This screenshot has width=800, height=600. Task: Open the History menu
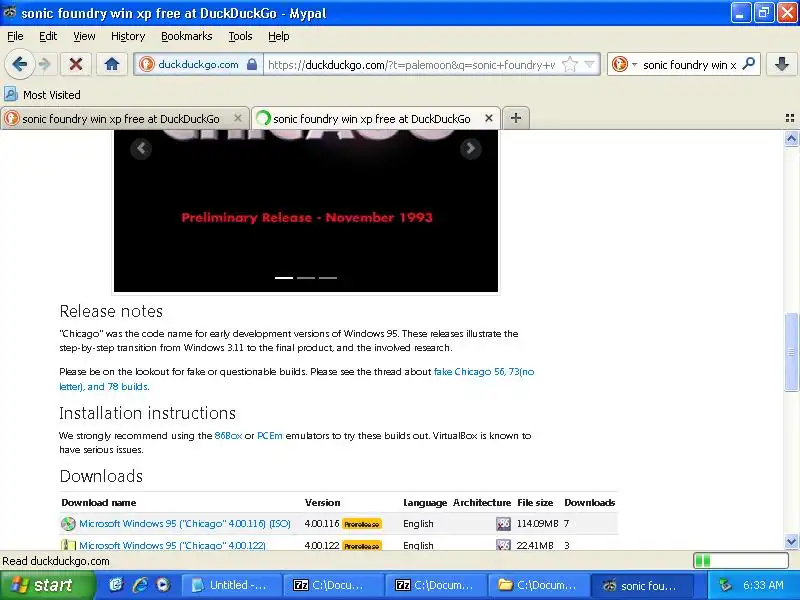tap(128, 36)
